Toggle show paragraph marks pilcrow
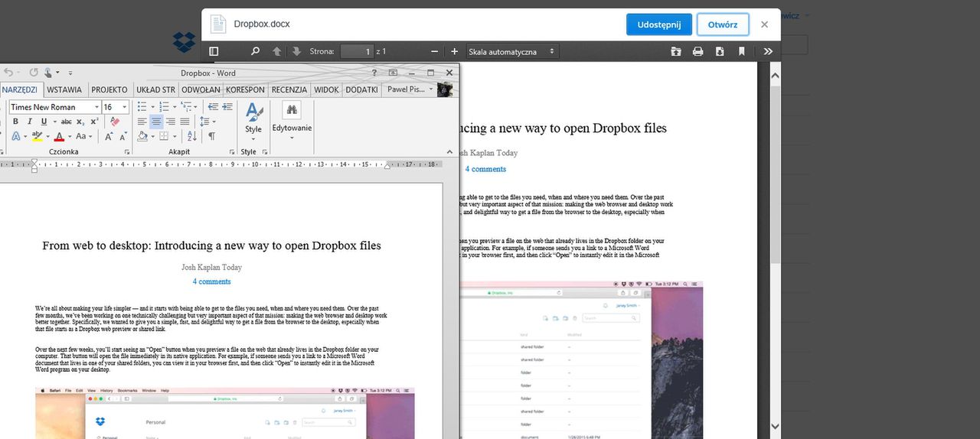 [x=212, y=136]
